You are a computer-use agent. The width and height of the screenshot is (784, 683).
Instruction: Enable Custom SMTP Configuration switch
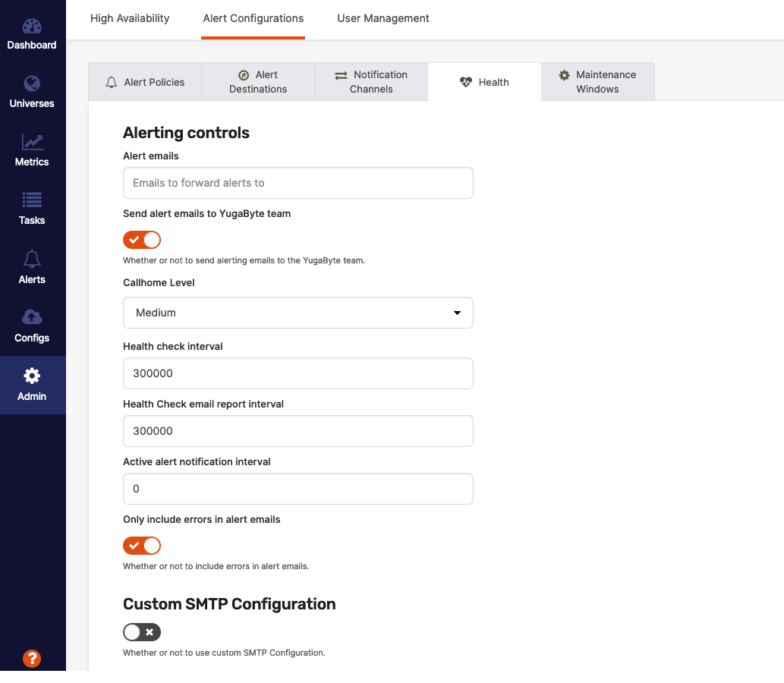(x=142, y=632)
